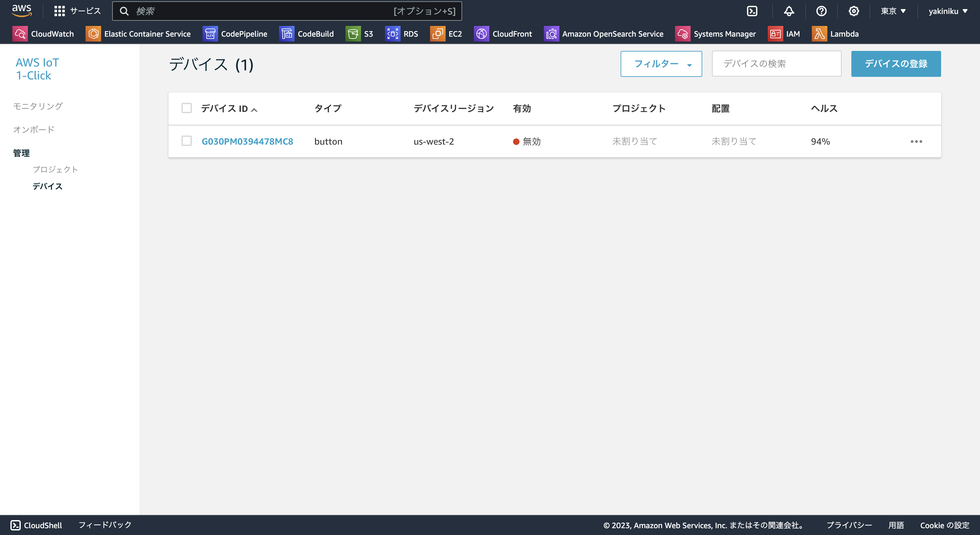Open row actions three-dot menu
Viewport: 980px width, 535px height.
pos(916,142)
